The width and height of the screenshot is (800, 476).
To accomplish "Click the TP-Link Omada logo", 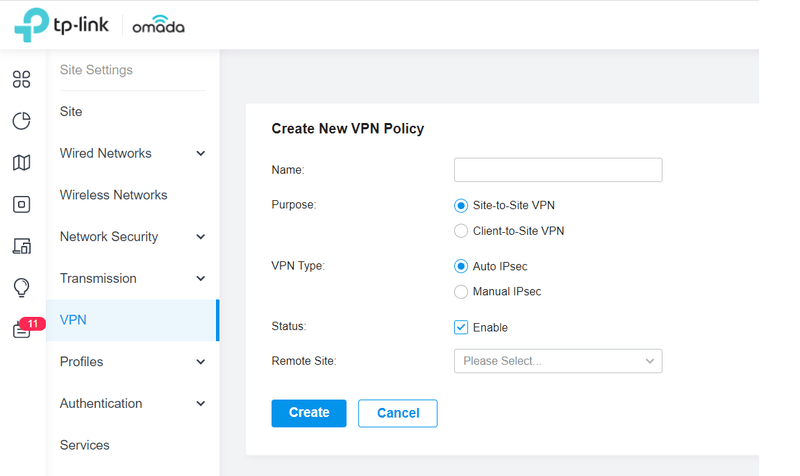I will 99,25.
